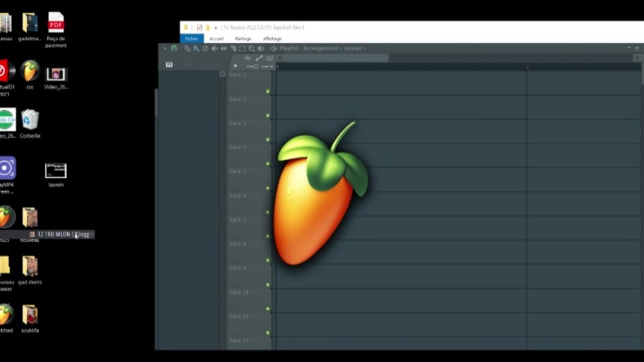Switch to the Affichage tab

(x=272, y=39)
